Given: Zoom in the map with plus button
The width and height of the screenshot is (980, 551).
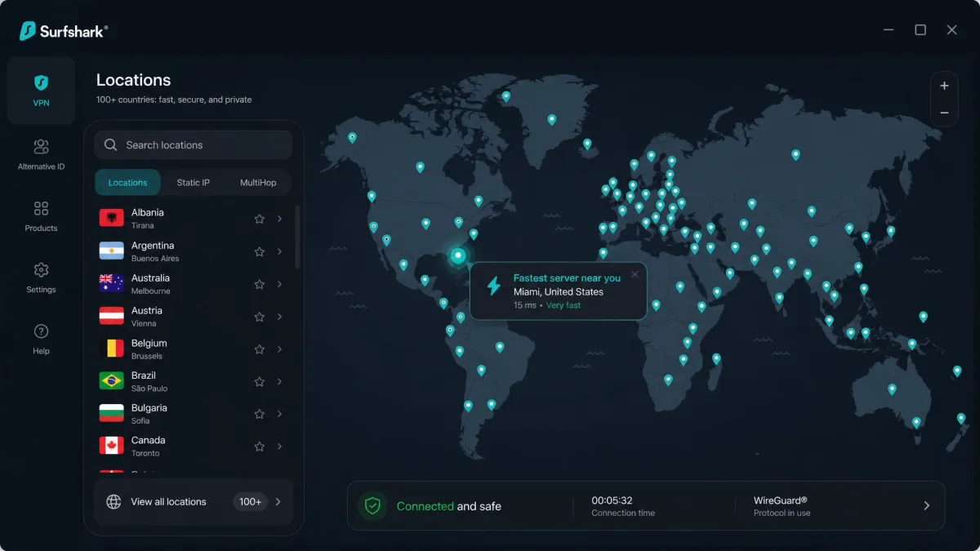Looking at the screenshot, I should pyautogui.click(x=944, y=86).
